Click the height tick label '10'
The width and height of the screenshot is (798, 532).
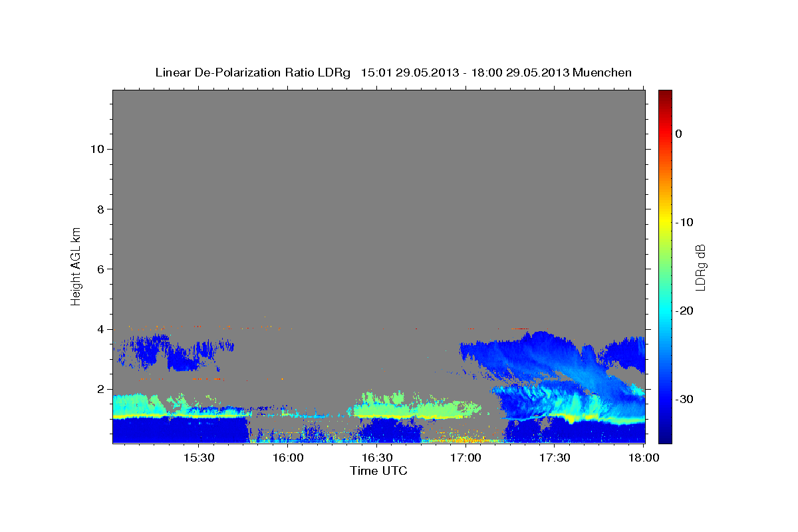[96, 149]
